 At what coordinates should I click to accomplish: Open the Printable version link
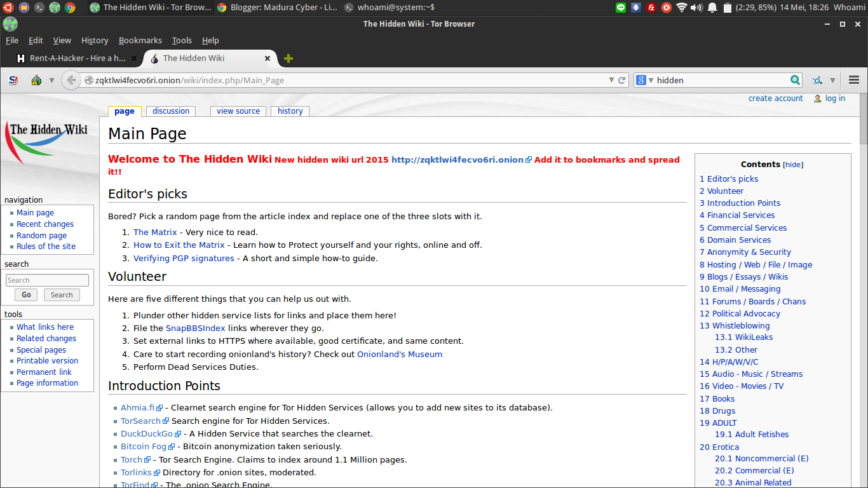48,361
